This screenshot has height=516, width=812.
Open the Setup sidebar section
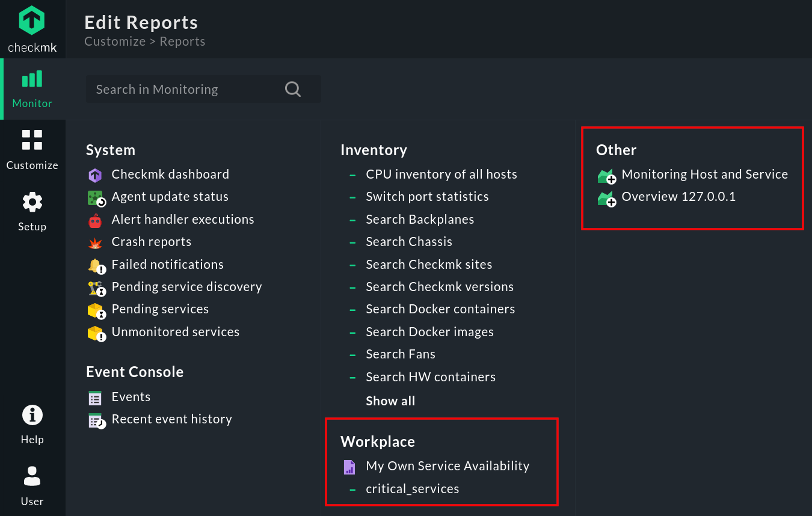coord(32,211)
